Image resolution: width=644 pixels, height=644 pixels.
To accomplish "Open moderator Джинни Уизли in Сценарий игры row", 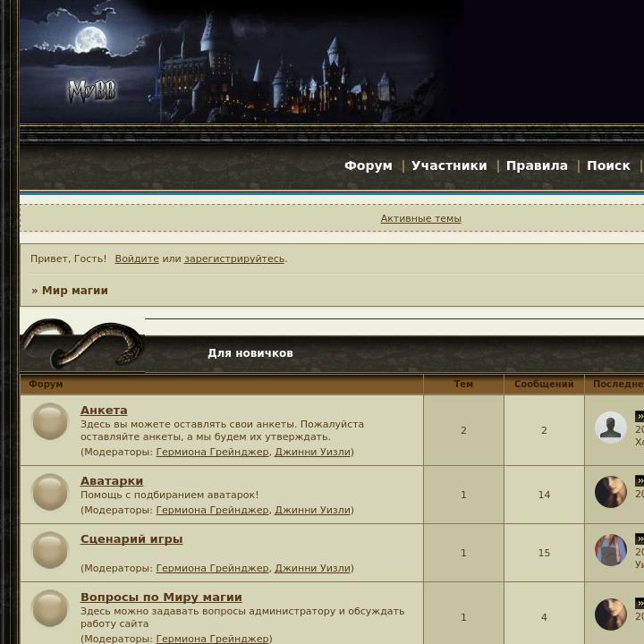I will click(312, 568).
